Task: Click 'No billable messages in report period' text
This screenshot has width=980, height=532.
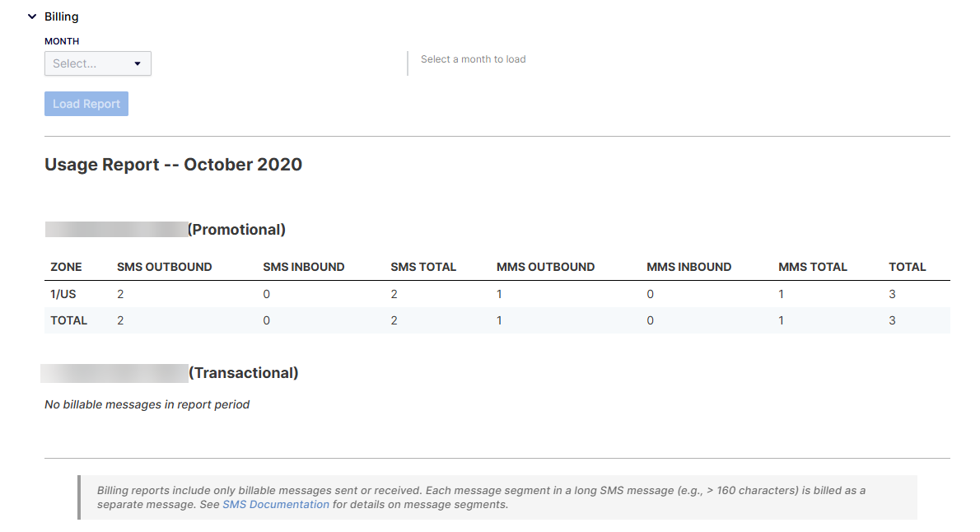Action: pos(147,404)
